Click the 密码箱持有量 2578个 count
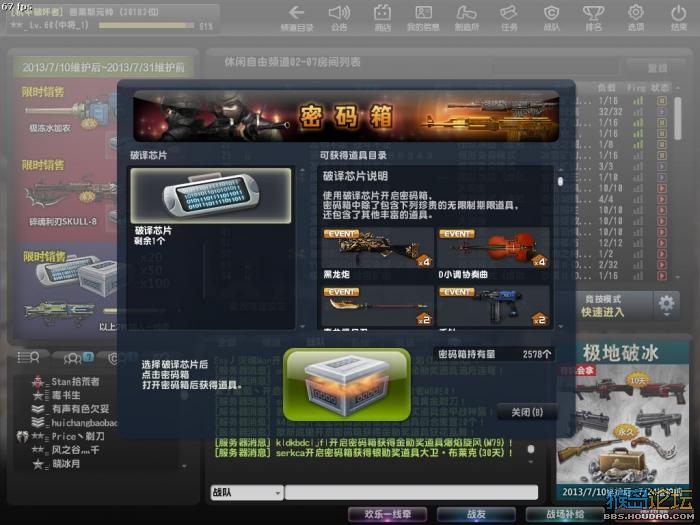700x525 pixels. pyautogui.click(x=495, y=354)
